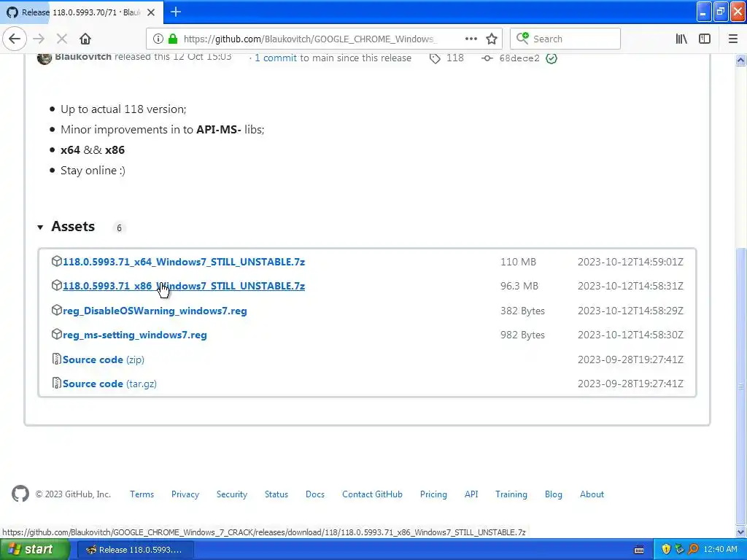Viewport: 747px width, 560px height.
Task: Open the Pricing footer link
Action: pos(433,494)
